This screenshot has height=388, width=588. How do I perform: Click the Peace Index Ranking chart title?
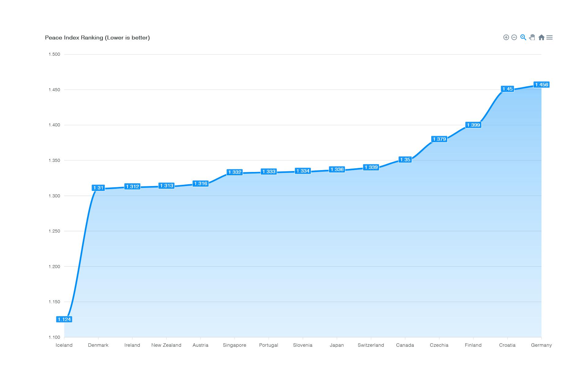97,38
